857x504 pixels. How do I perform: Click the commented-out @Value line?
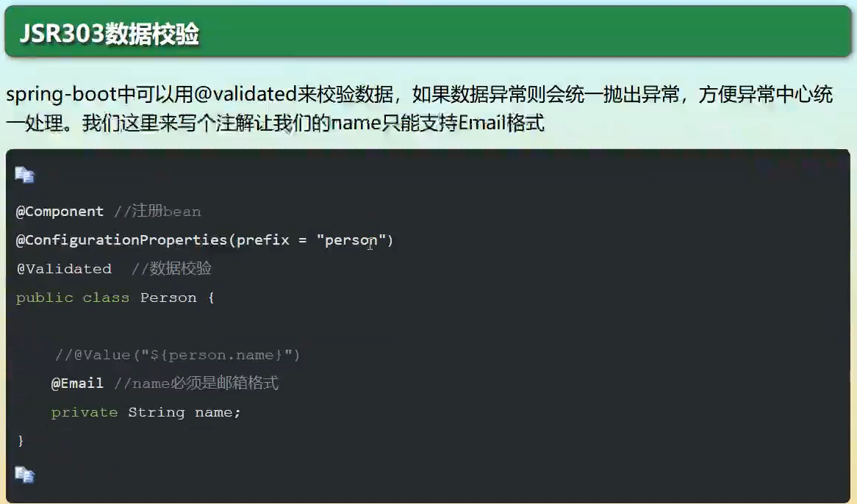[x=177, y=355]
